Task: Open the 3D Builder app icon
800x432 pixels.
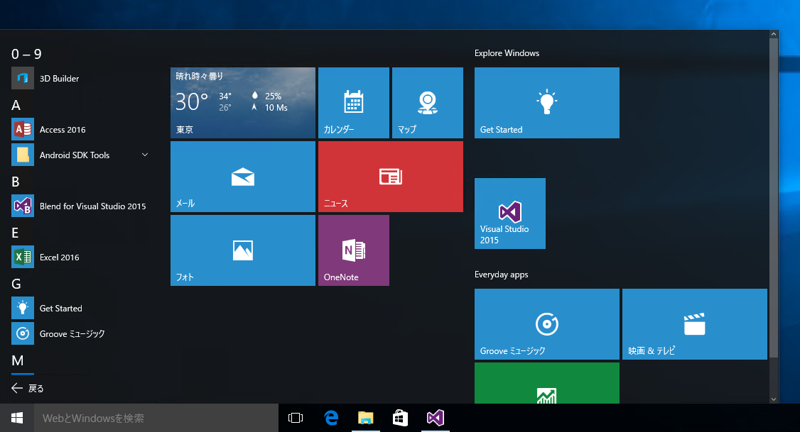Action: click(22, 79)
